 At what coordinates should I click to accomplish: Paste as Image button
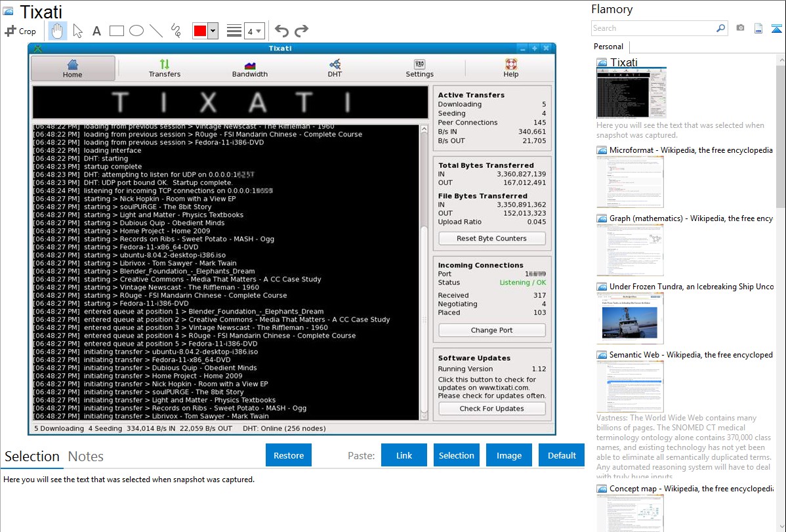point(508,455)
